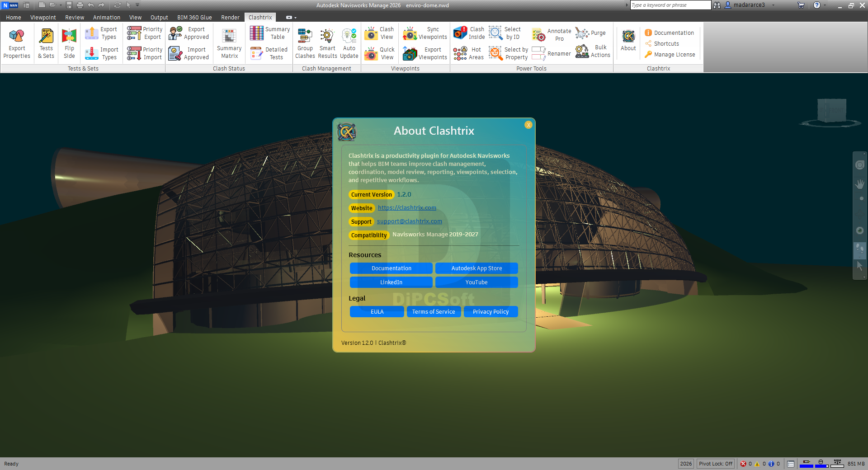868x470 pixels.
Task: Click the Flip Side tool
Action: coord(69,43)
